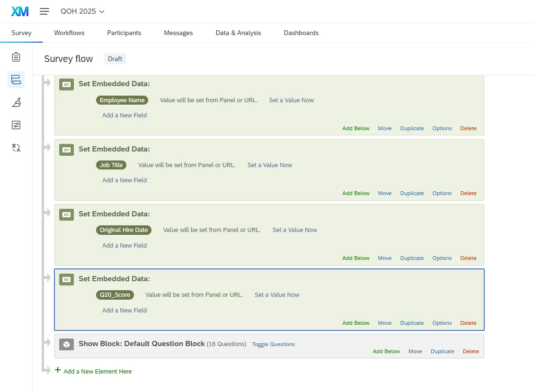Switch to Data & Analysis tab
The height and width of the screenshot is (392, 533).
pyautogui.click(x=238, y=33)
